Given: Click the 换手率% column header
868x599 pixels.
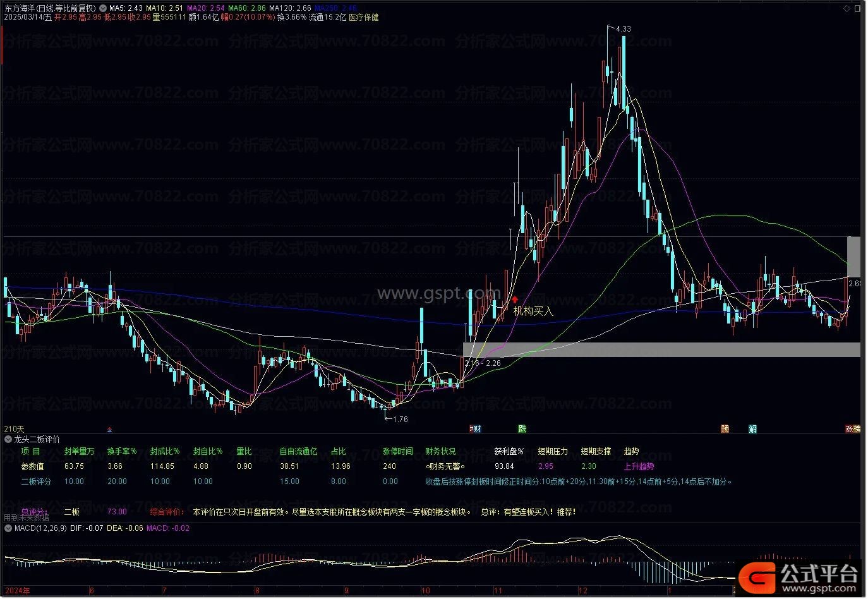Looking at the screenshot, I should click(122, 451).
